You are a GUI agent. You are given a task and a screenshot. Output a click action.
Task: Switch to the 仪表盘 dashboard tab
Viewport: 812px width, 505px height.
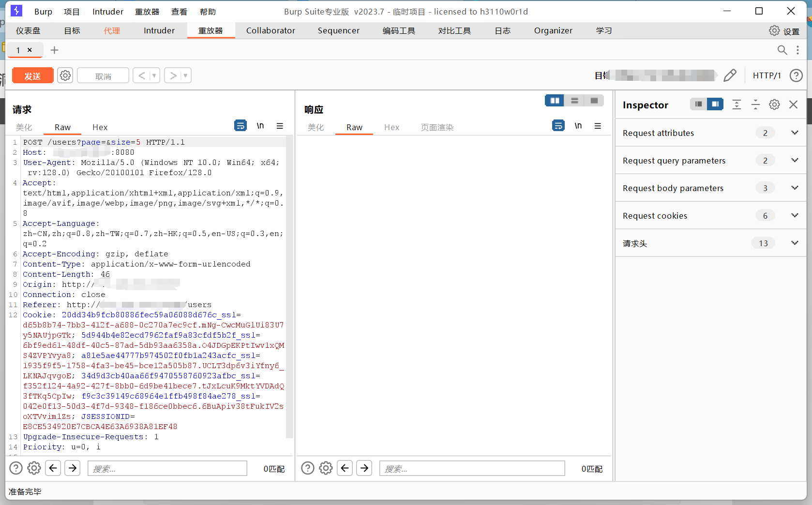[28, 30]
